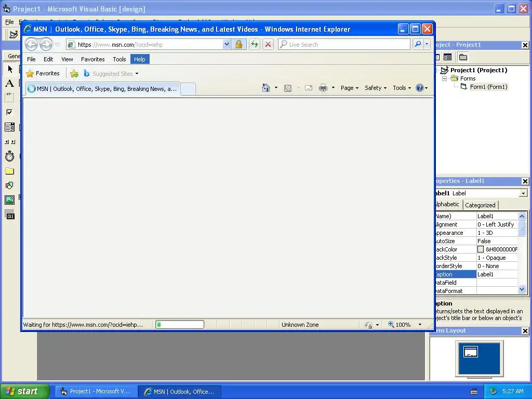The image size is (532, 399).
Task: Select the MSN browser tab
Action: pos(103,89)
